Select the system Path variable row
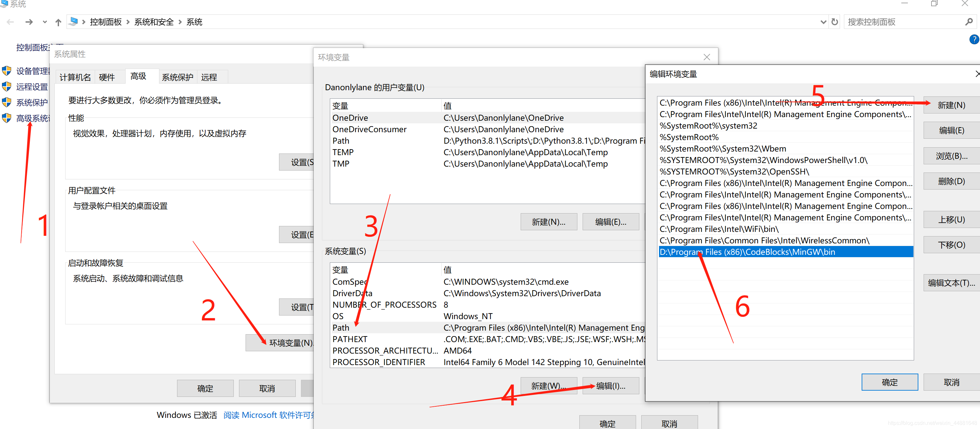Screen dimensions: 980x429 tap(489, 327)
